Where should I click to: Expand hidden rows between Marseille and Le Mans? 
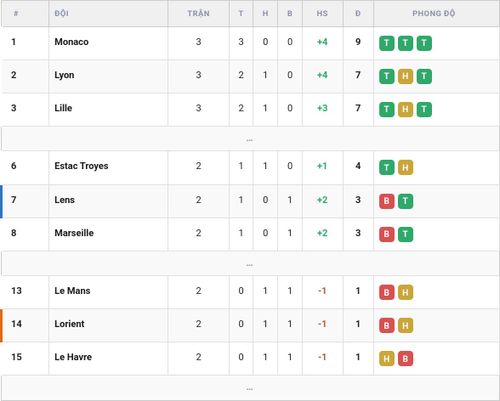point(250,264)
